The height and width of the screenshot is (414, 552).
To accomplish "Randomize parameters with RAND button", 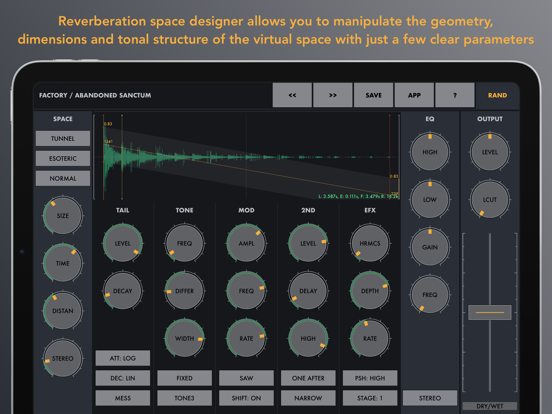I will click(x=497, y=95).
